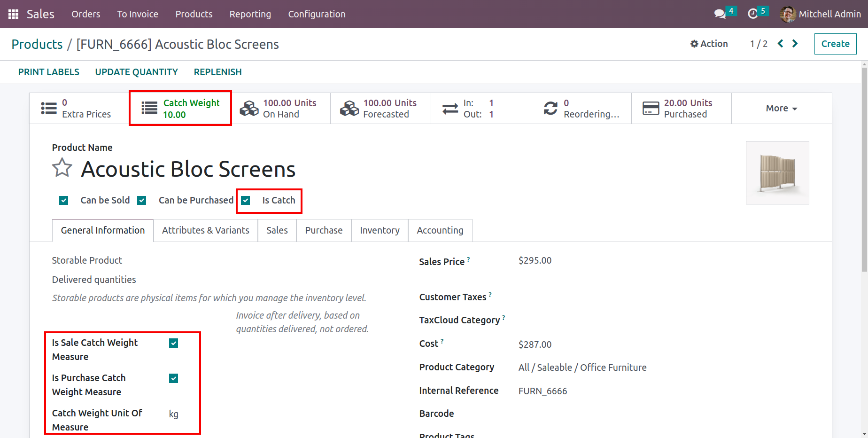Open Extra Prices list icon
This screenshot has height=438, width=868.
pyautogui.click(x=49, y=108)
